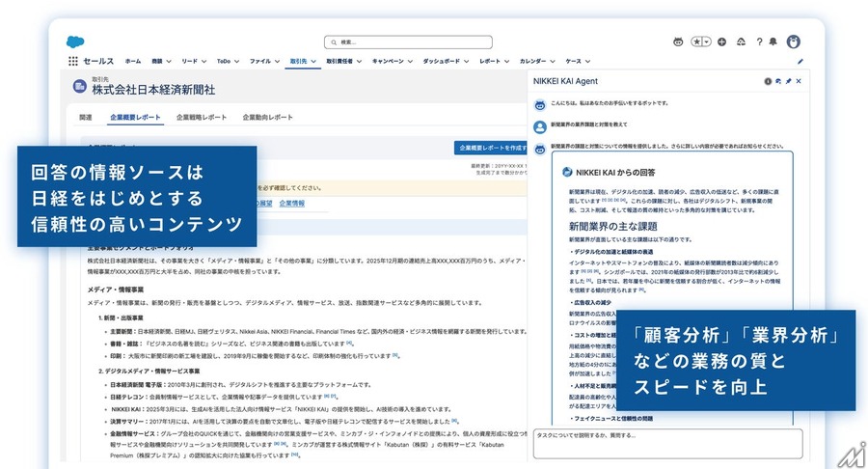Expand the 取引先 chevron menu
Image resolution: width=868 pixels, height=469 pixels.
pos(313,62)
